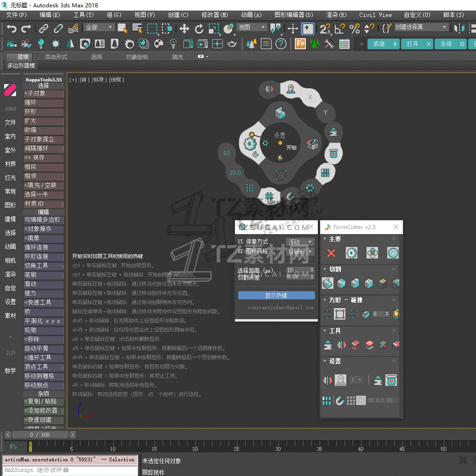Click the red wire cube icon in 工具

click(x=356, y=345)
